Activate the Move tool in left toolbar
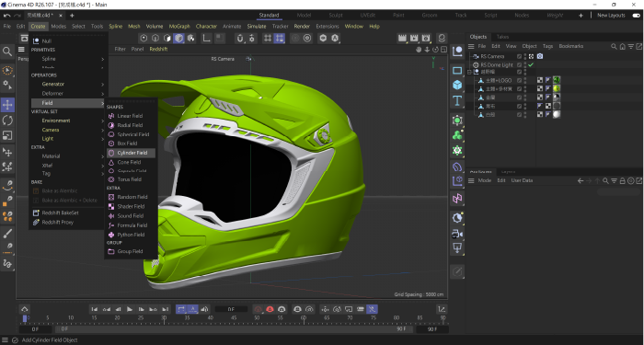 coord(7,105)
